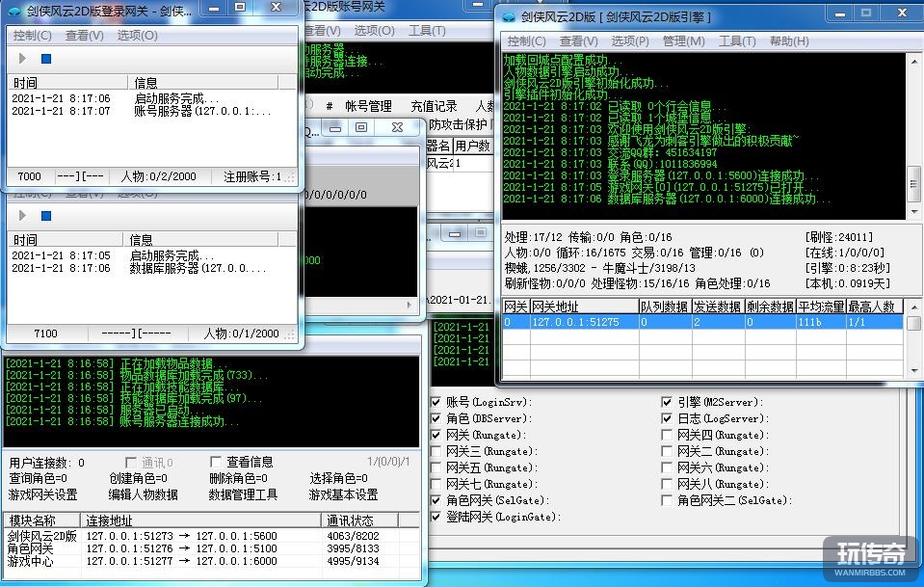Screen dimensions: 924x587
Task: Switch to 帐号管理 tab
Action: tap(368, 106)
